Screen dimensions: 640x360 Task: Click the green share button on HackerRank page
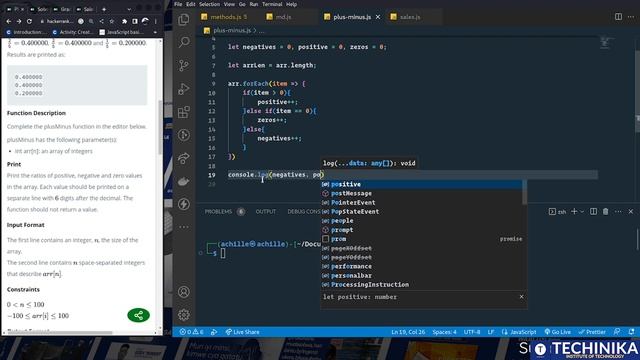pyautogui.click(x=138, y=315)
